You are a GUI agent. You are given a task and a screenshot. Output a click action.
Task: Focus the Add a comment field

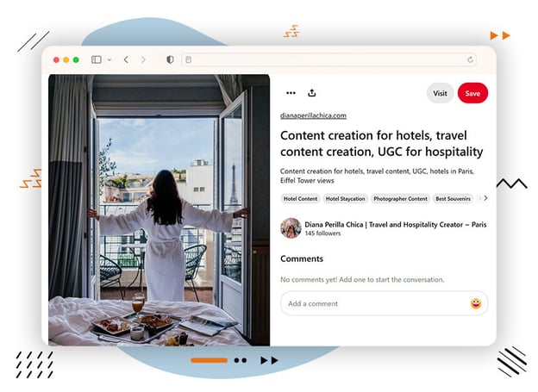[384, 303]
